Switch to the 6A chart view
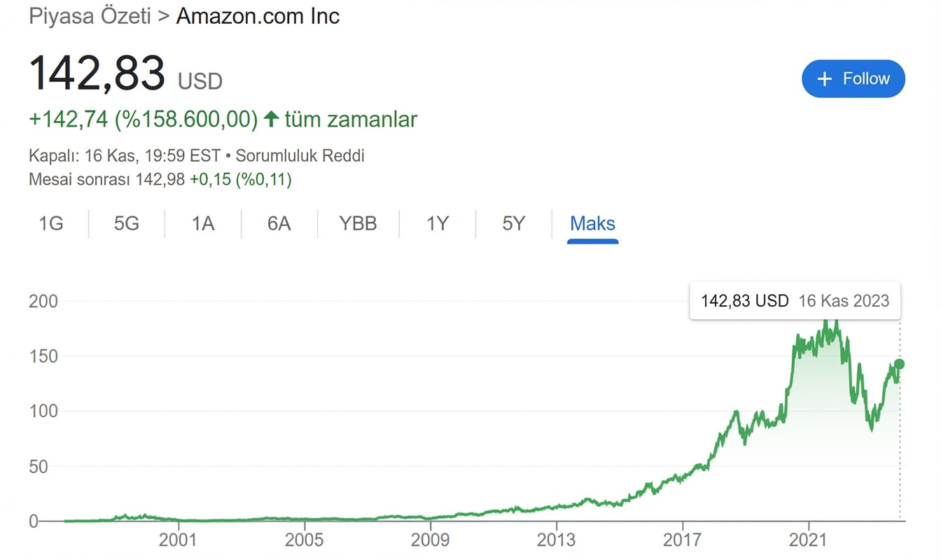The width and height of the screenshot is (941, 560). tap(278, 223)
